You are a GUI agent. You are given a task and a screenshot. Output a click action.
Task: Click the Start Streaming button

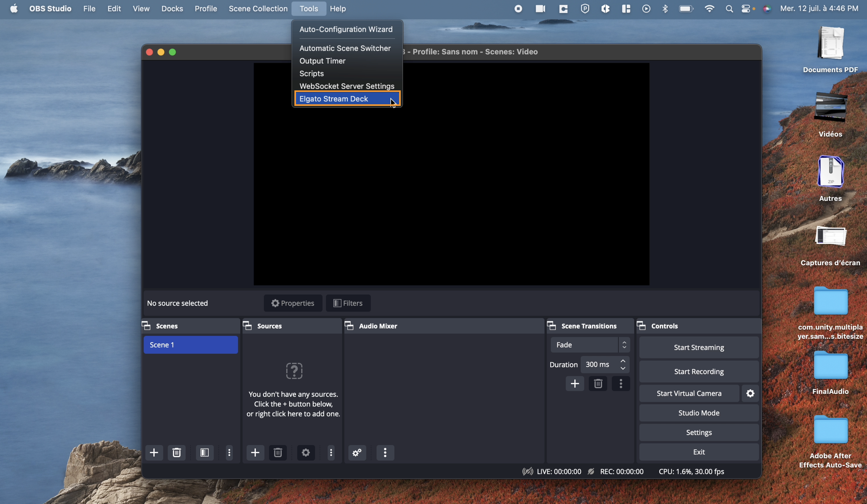pos(698,348)
